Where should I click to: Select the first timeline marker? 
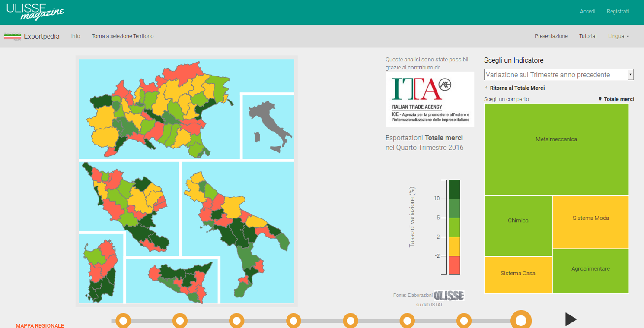pyautogui.click(x=123, y=321)
